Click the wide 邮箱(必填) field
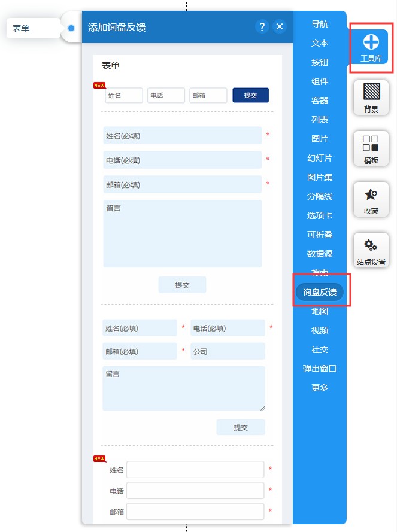The height and width of the screenshot is (532, 397). click(x=183, y=184)
